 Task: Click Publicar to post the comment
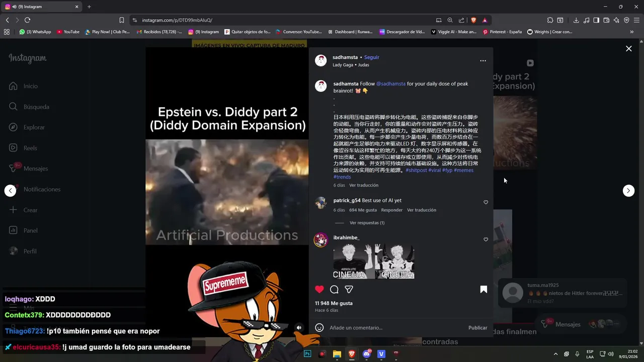[x=477, y=328]
